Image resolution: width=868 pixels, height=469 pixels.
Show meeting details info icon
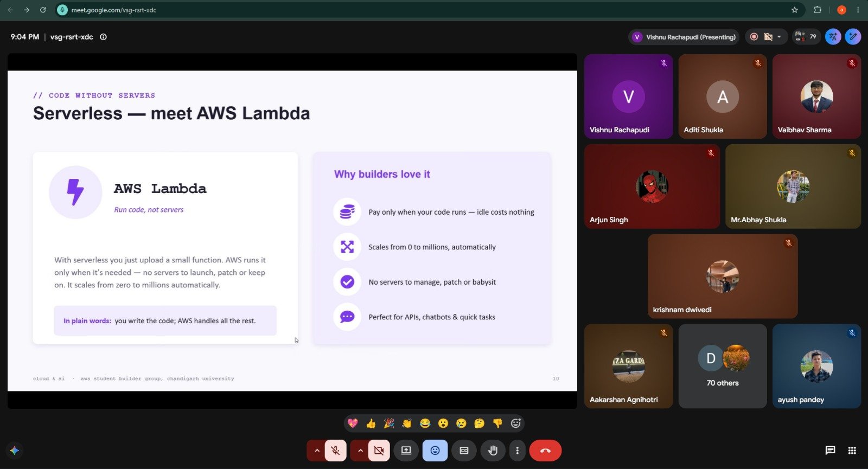[x=103, y=37]
